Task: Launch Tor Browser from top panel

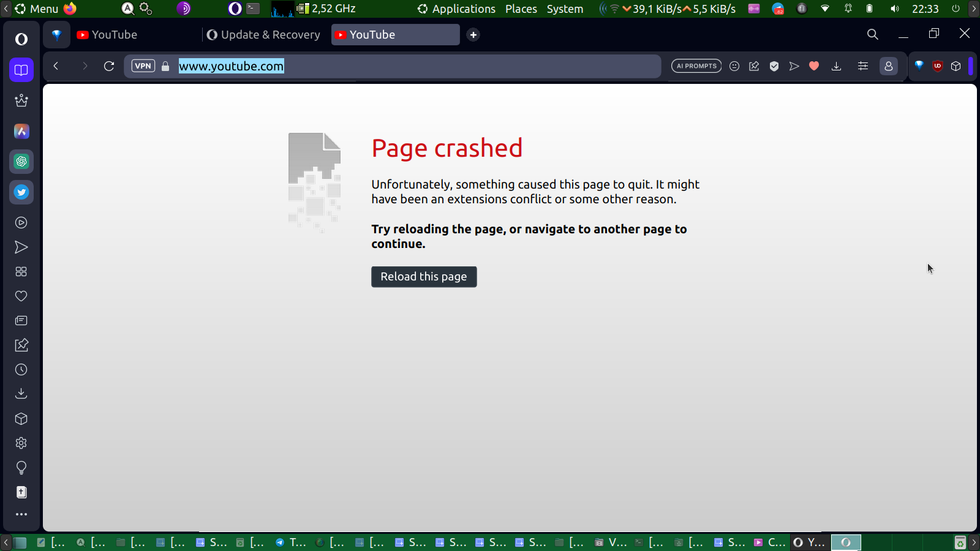Action: [184, 9]
